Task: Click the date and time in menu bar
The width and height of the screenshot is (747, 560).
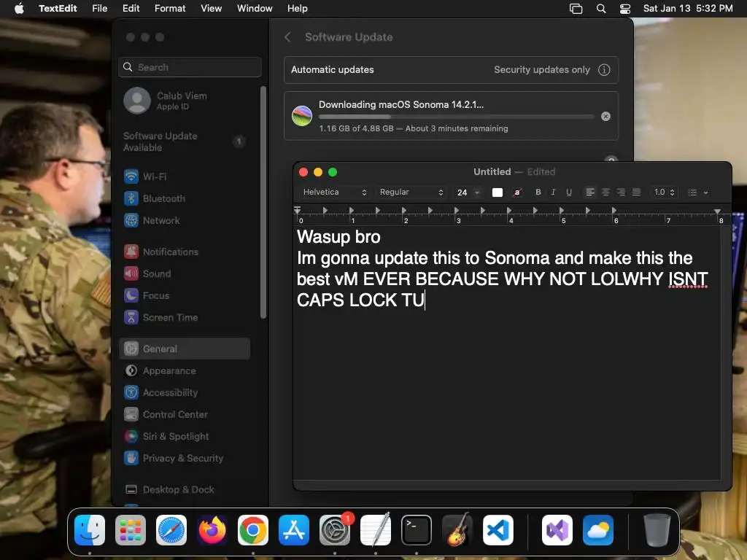Action: pyautogui.click(x=688, y=8)
